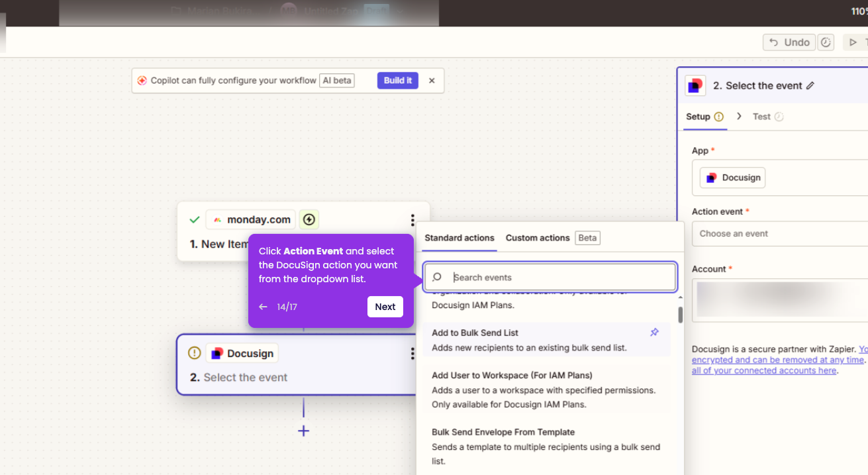Click the Beta badge beside Custom actions

(x=588, y=238)
